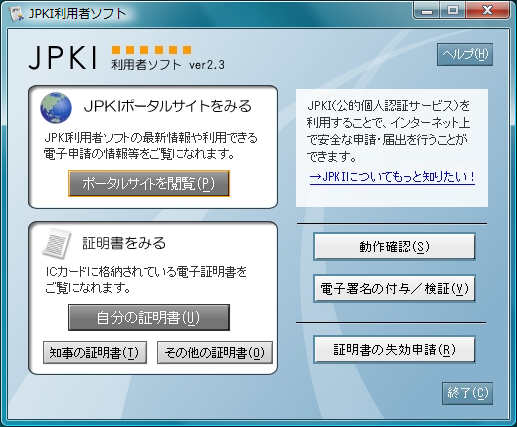Click the JPKI利用者ソフトの最新情報 description text
Image resolution: width=517 pixels, height=427 pixels.
(x=151, y=146)
